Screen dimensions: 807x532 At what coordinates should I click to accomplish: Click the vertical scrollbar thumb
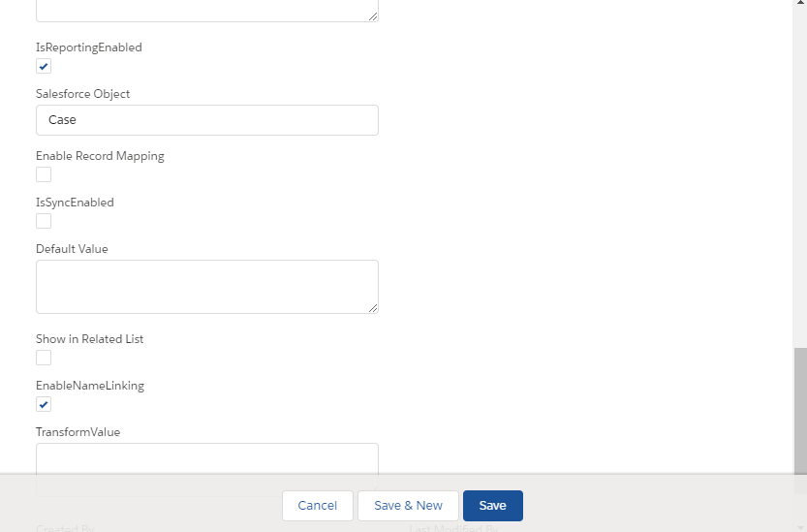pyautogui.click(x=800, y=411)
